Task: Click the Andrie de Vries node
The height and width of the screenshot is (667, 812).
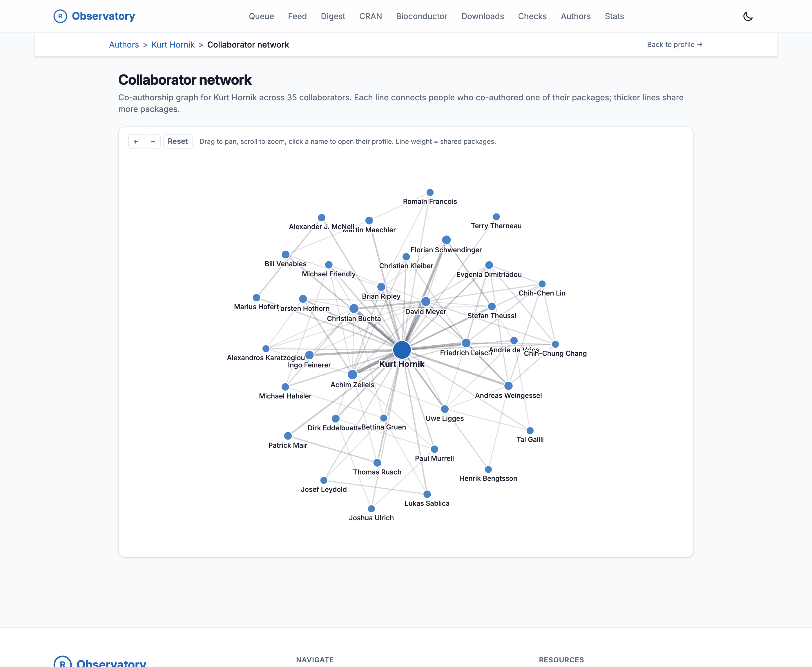Action: tap(514, 341)
